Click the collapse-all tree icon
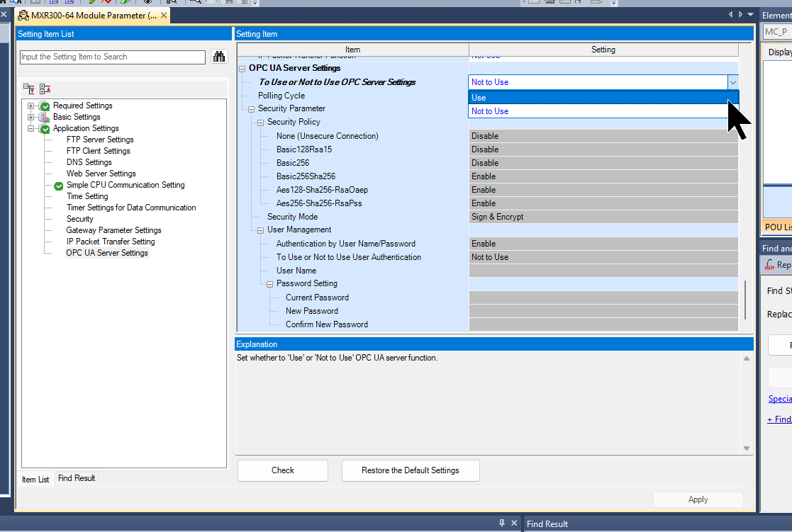The height and width of the screenshot is (532, 792). pyautogui.click(x=45, y=89)
